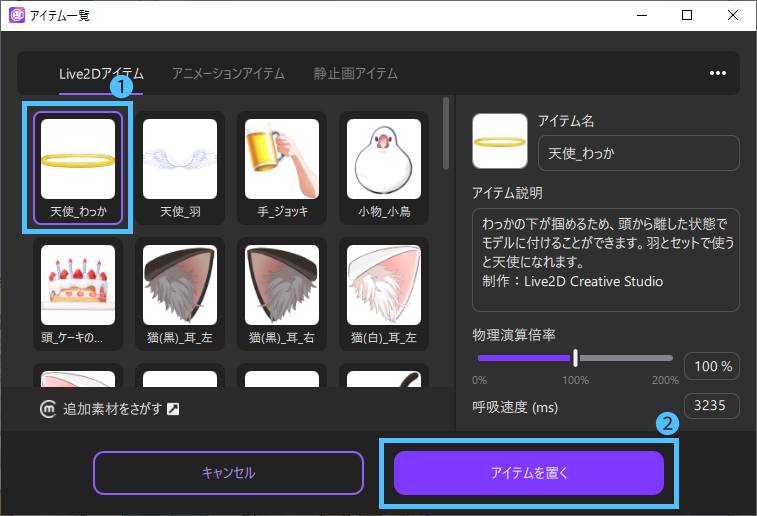Switch to the Live2Dアイテム tab
The image size is (757, 516).
click(x=101, y=73)
